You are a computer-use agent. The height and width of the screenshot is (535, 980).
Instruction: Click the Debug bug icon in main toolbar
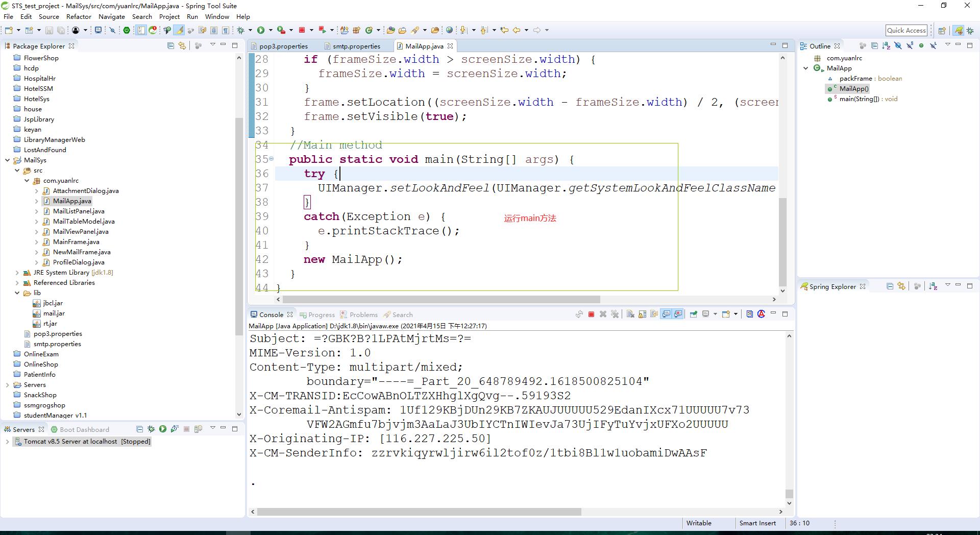pos(241,30)
